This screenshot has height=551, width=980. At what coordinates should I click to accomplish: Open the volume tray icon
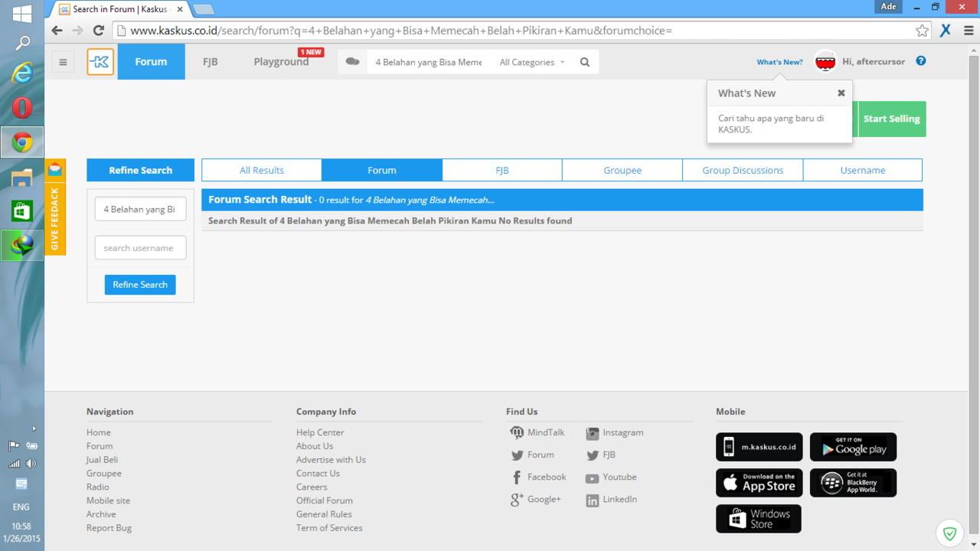tap(31, 464)
